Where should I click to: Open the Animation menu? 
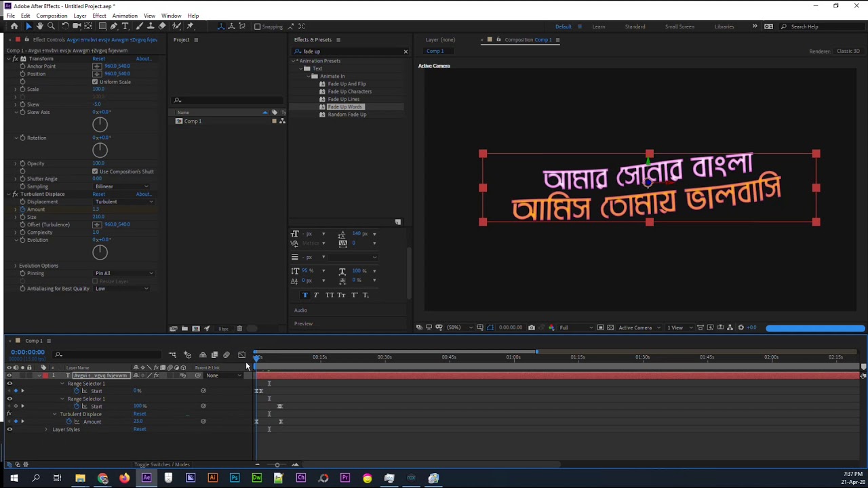125,16
